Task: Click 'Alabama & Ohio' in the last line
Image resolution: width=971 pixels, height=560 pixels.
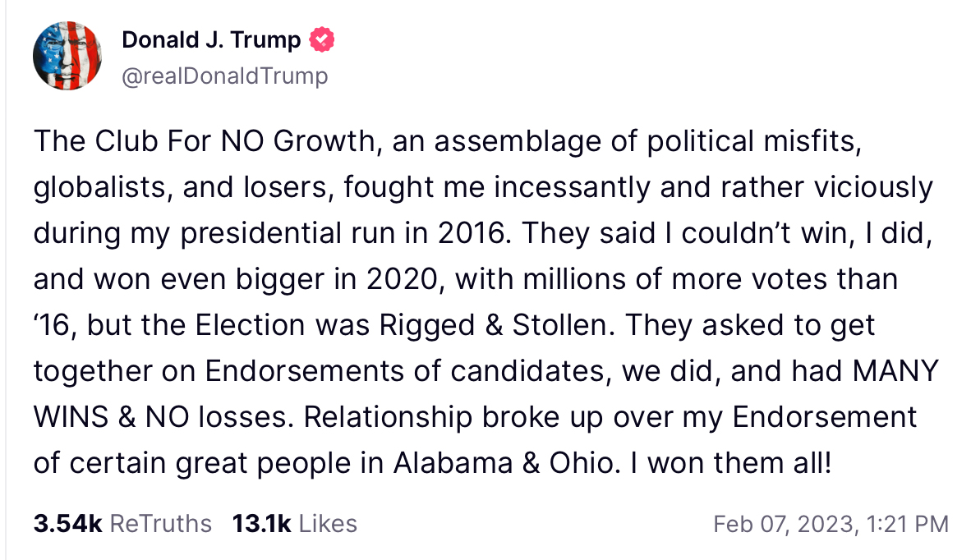Action: click(503, 463)
